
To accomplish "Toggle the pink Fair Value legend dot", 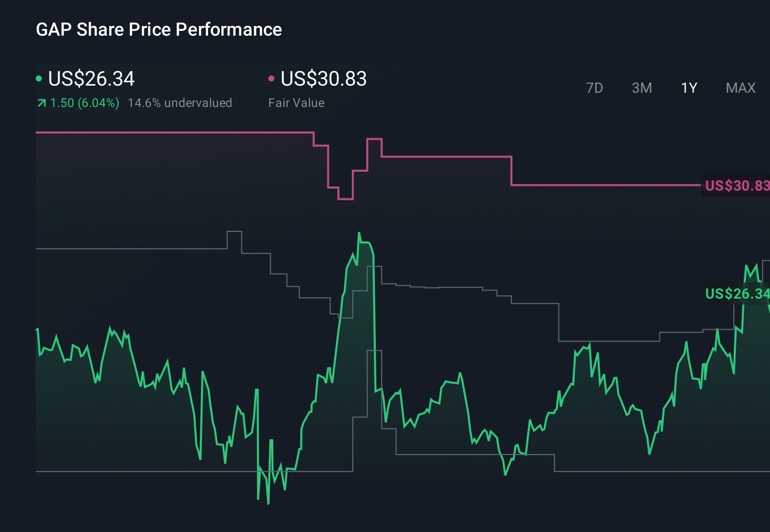I will (271, 78).
